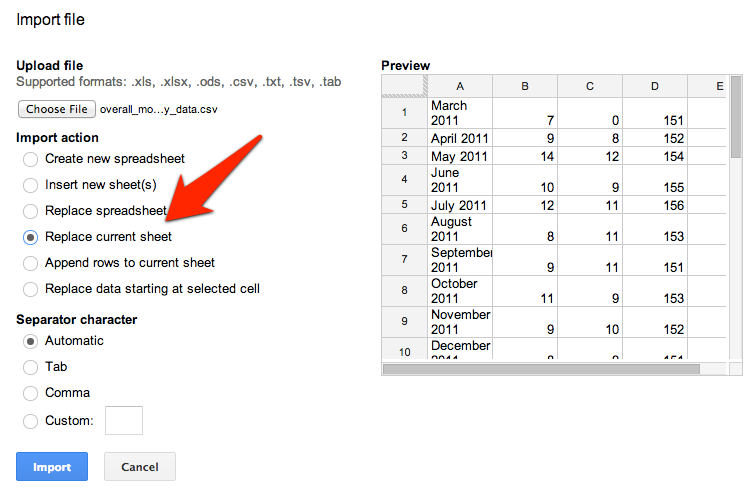This screenshot has width=756, height=495.
Task: Click the April 2011 cell in preview
Action: [460, 138]
